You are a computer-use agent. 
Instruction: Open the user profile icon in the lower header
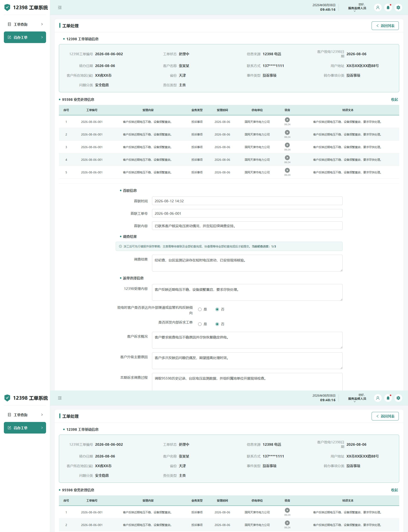click(x=378, y=398)
